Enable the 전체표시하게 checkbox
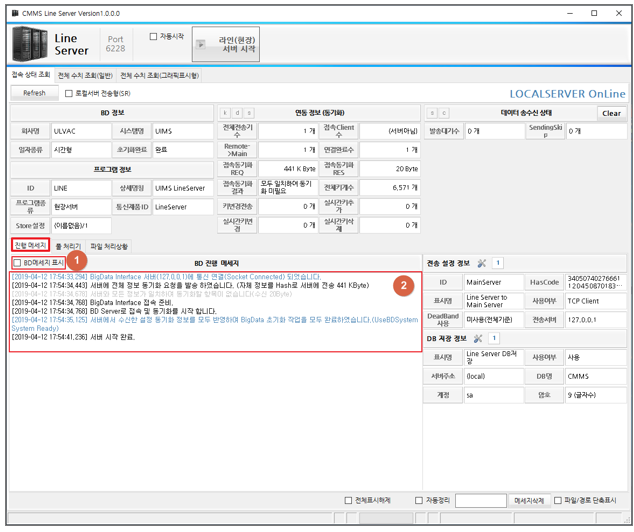The image size is (634, 532). [x=348, y=500]
